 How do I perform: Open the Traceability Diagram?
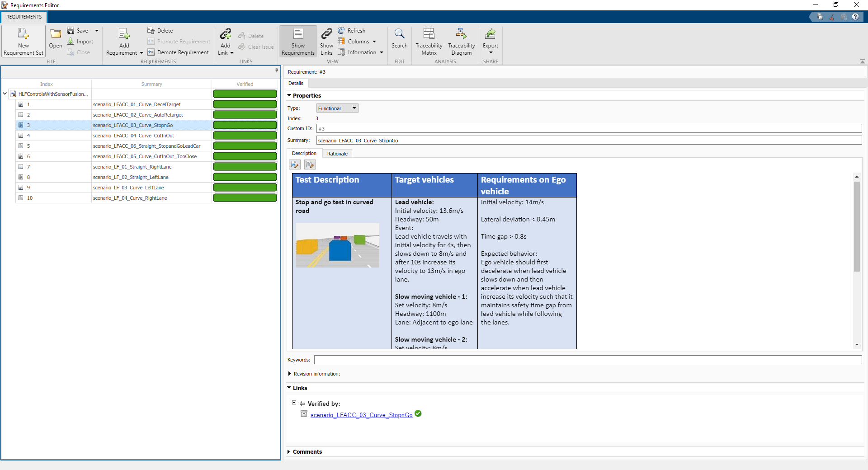point(461,41)
